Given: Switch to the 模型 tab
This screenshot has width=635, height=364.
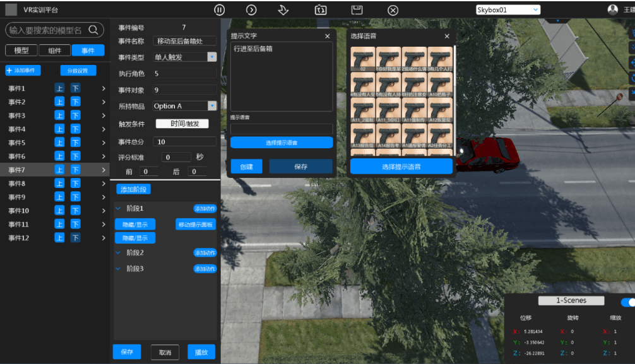Looking at the screenshot, I should point(21,50).
